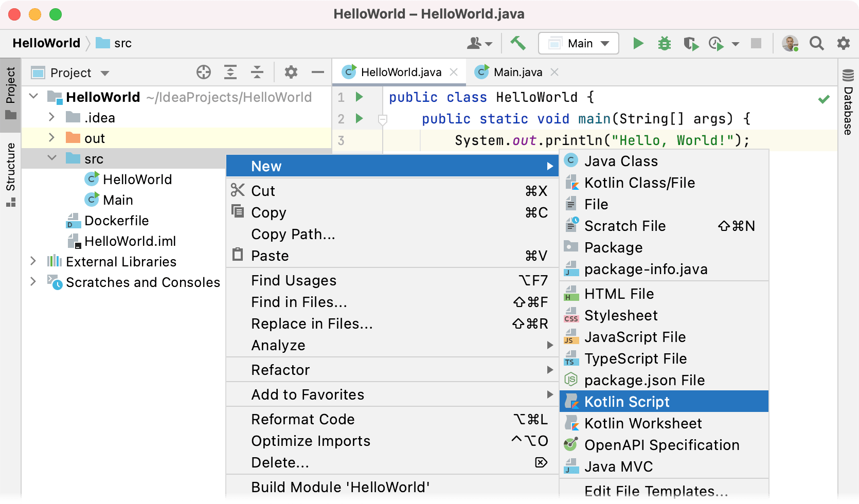The height and width of the screenshot is (504, 859).
Task: Start debugging with the bug icon
Action: tap(664, 43)
